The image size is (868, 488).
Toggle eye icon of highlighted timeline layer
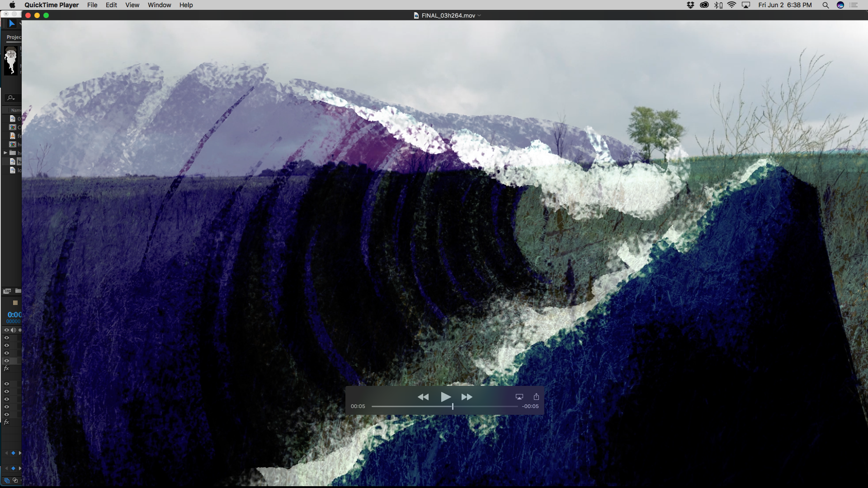pyautogui.click(x=6, y=361)
